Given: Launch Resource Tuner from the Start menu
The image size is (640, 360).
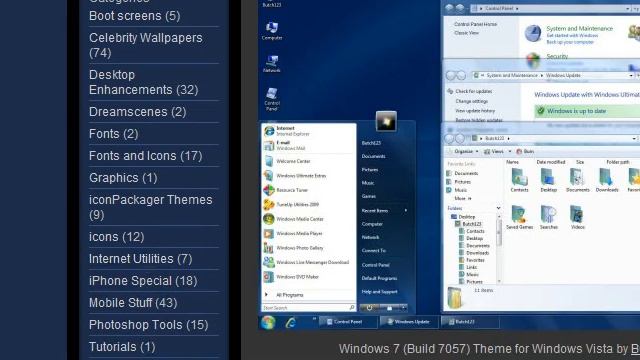Looking at the screenshot, I should point(286,190).
